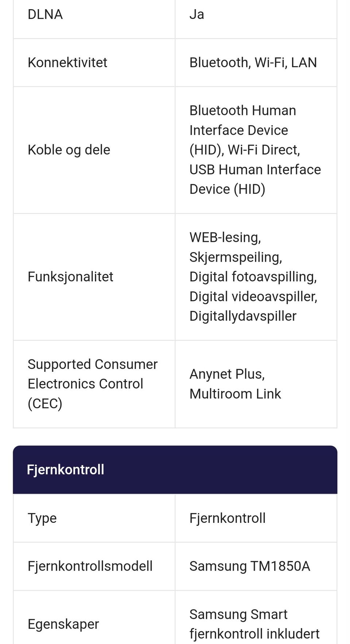Screen dimensions: 350x644
Task: Collapse the Fjernkontroll section header
Action: point(175,470)
